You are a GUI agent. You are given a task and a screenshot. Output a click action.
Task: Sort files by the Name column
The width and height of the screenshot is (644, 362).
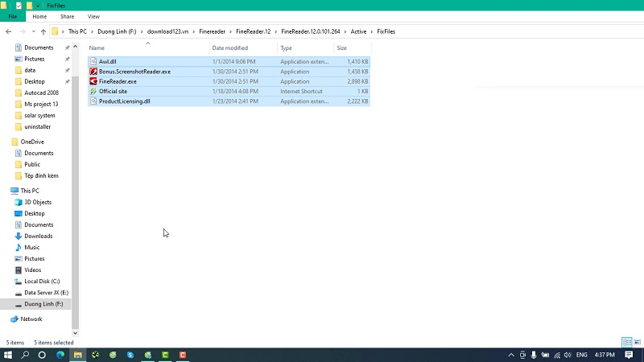click(x=97, y=48)
